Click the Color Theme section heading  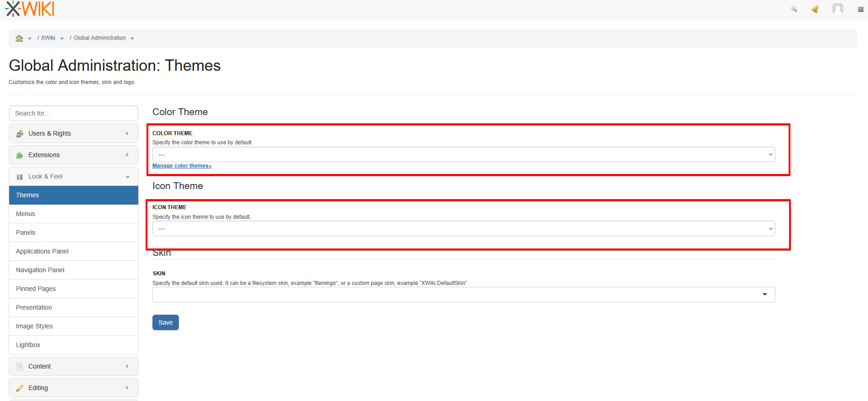tap(180, 112)
